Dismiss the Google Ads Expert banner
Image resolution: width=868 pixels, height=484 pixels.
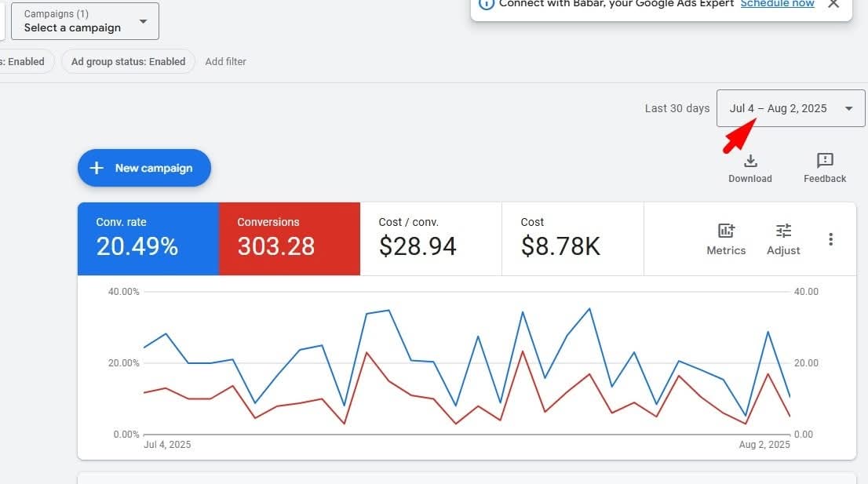click(833, 4)
